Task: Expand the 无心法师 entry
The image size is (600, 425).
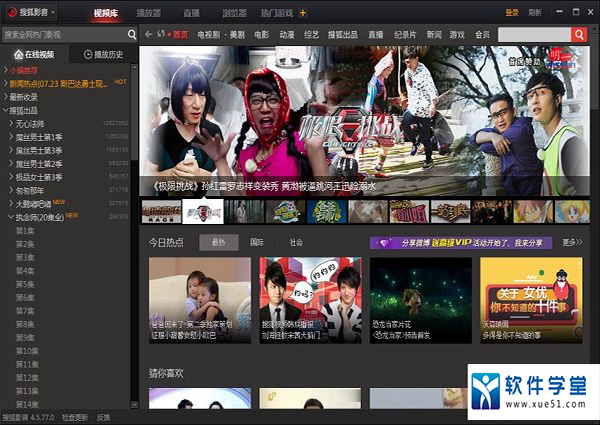Action: tap(11, 124)
